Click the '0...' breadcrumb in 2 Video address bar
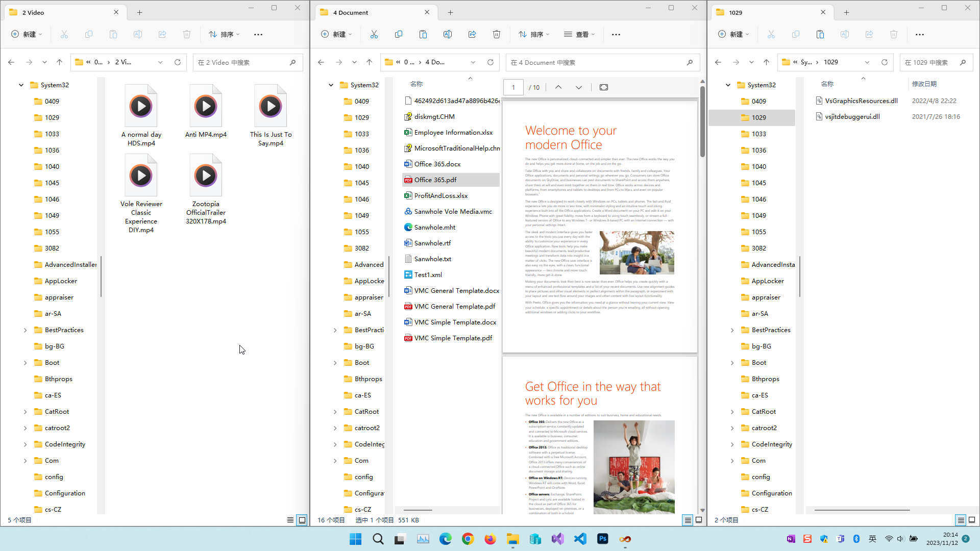 (x=99, y=62)
